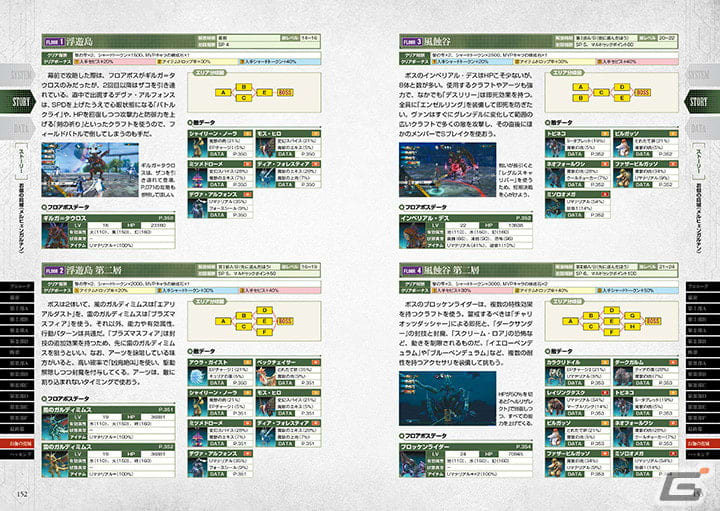The height and width of the screenshot is (511, 720).
Task: Click the page number 152
Action: coord(22,494)
